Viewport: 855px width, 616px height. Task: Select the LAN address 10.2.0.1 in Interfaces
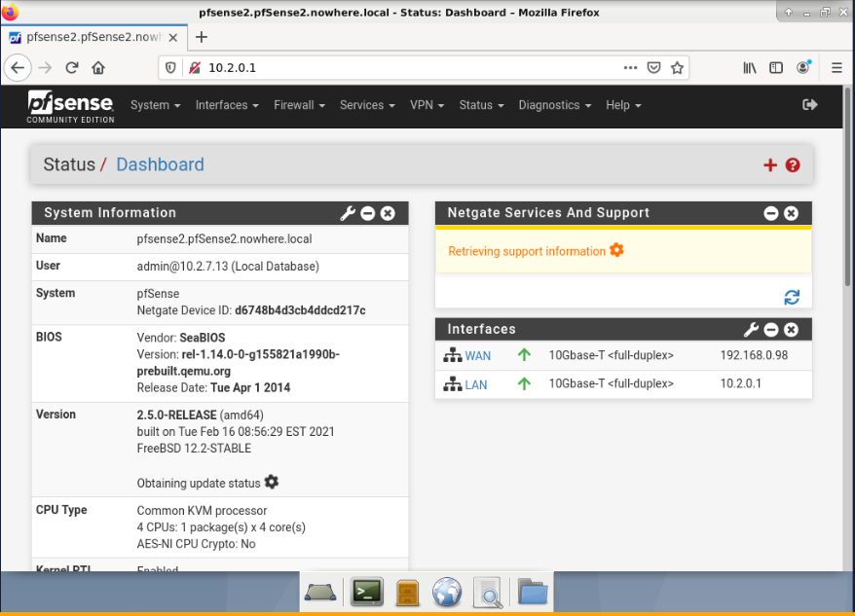click(x=740, y=383)
